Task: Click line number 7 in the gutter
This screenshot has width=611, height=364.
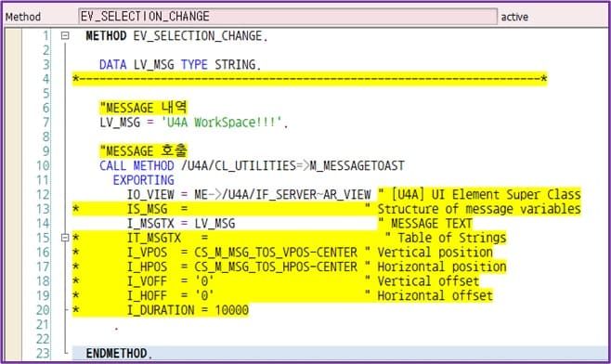Action: 46,123
